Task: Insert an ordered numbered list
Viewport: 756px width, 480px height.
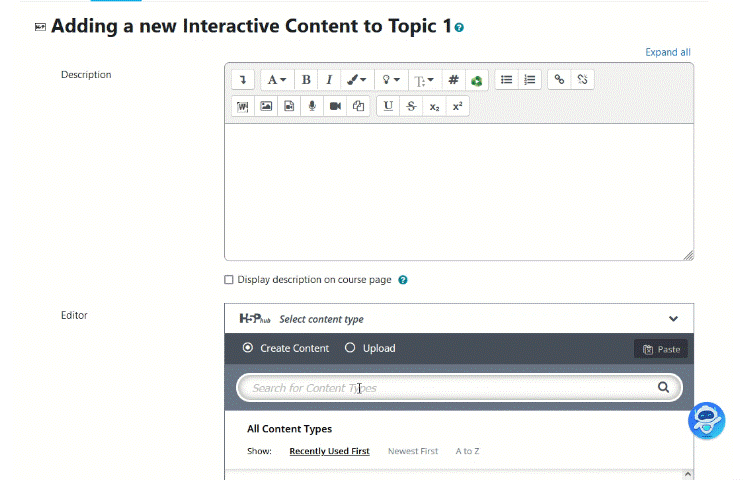Action: pyautogui.click(x=529, y=80)
